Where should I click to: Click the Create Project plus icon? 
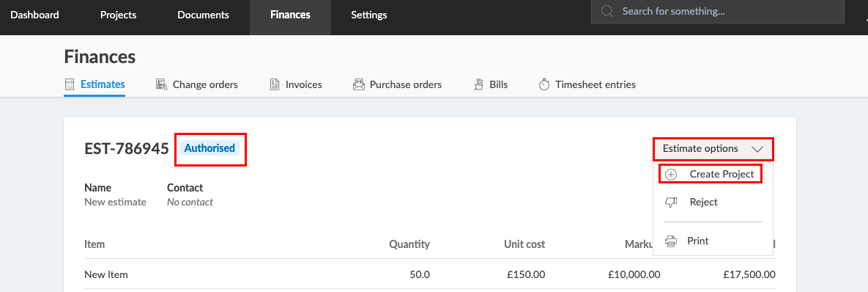click(671, 174)
